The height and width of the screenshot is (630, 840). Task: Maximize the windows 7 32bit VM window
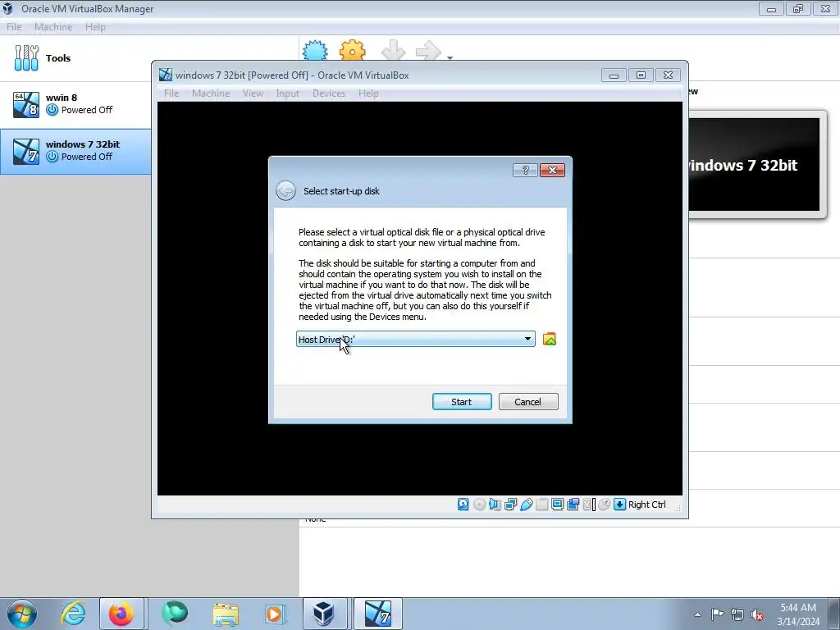point(641,75)
